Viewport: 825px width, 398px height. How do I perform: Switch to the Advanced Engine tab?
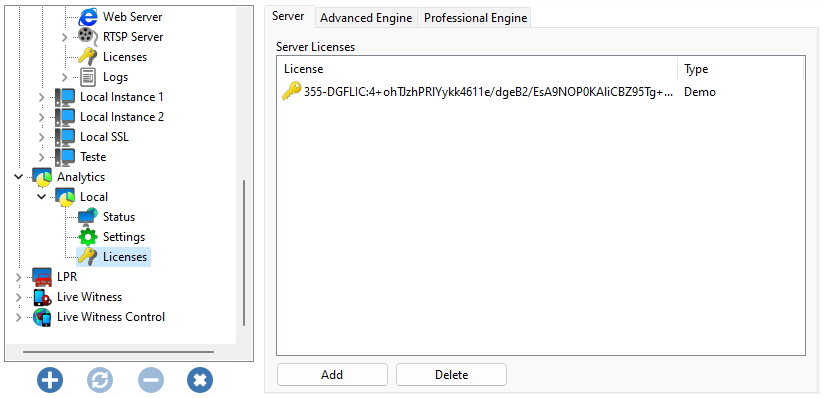coord(366,18)
